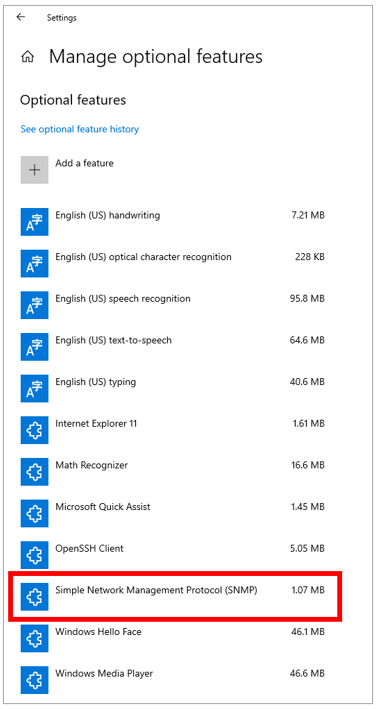This screenshot has width=377, height=709.
Task: Click the Internet Explorer 11 puzzle icon
Action: [34, 430]
